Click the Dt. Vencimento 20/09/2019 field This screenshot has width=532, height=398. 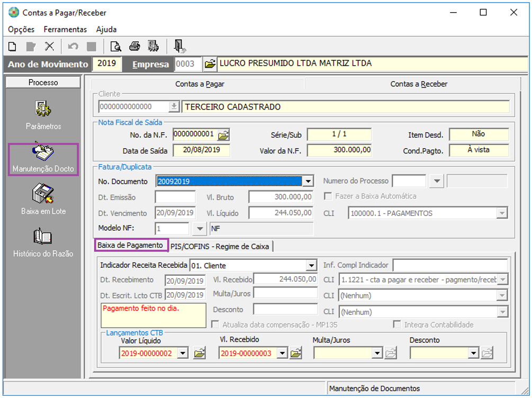[175, 213]
